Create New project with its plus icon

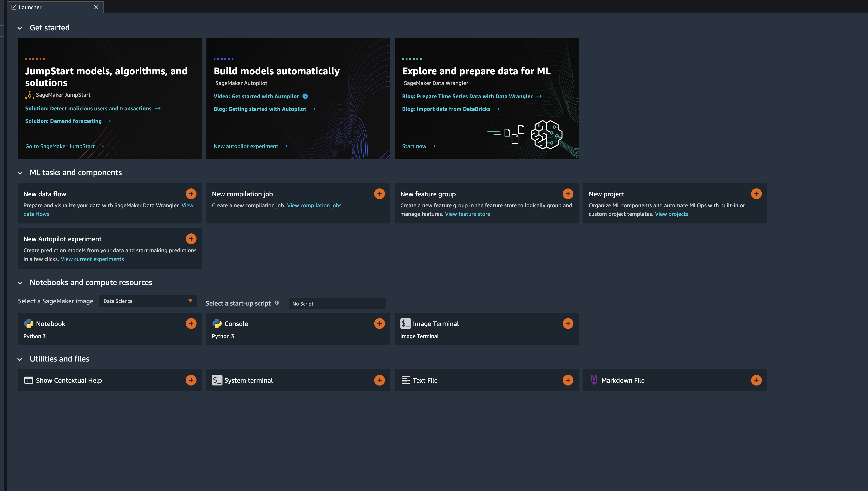click(756, 194)
